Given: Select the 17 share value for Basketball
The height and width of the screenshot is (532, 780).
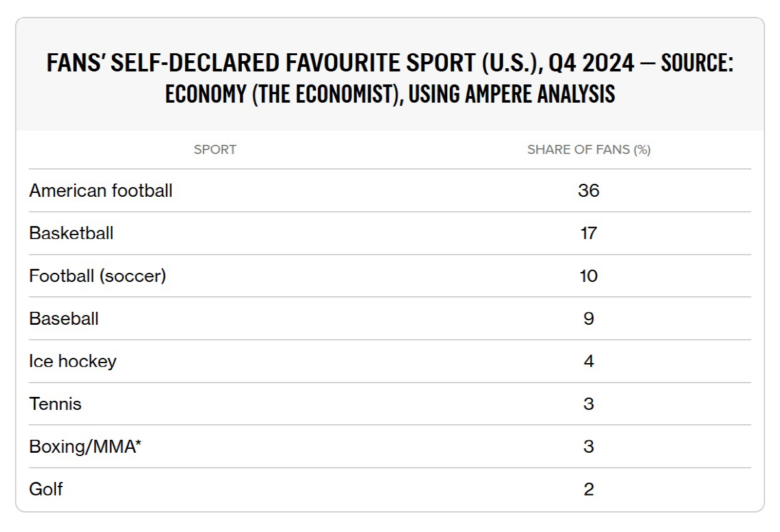Looking at the screenshot, I should (x=588, y=233).
